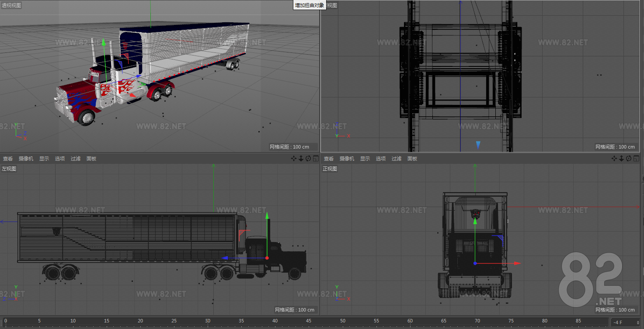644x329 pixels.
Task: Click frame 50 on the timeline ruler
Action: [343, 322]
